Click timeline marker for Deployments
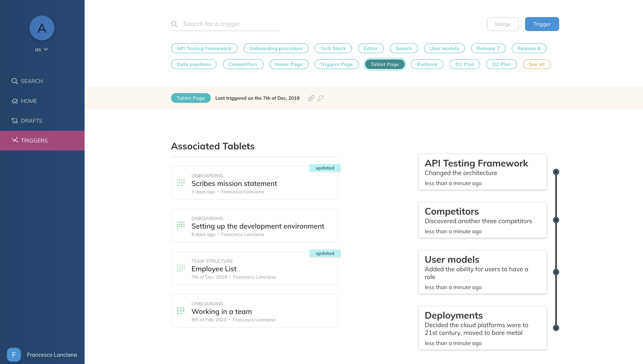Image resolution: width=643 pixels, height=364 pixels. tap(556, 328)
